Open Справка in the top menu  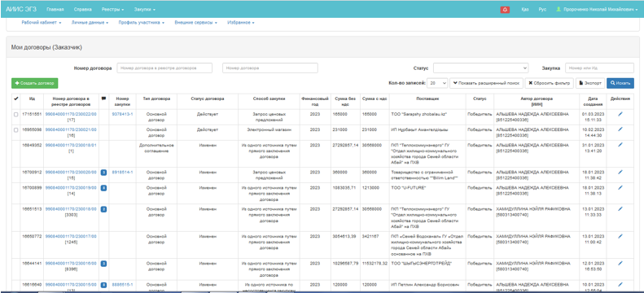(x=82, y=9)
